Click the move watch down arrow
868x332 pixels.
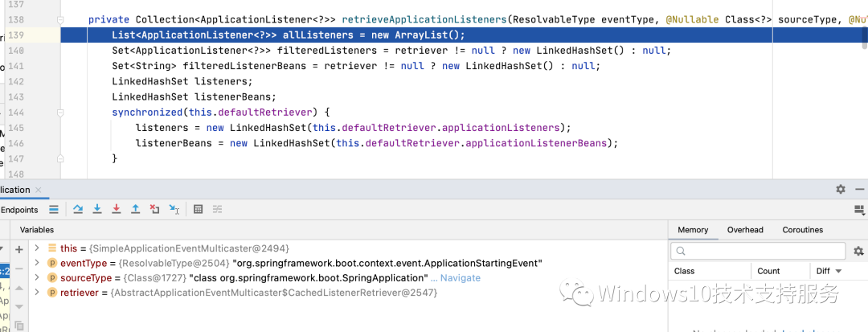18,306
